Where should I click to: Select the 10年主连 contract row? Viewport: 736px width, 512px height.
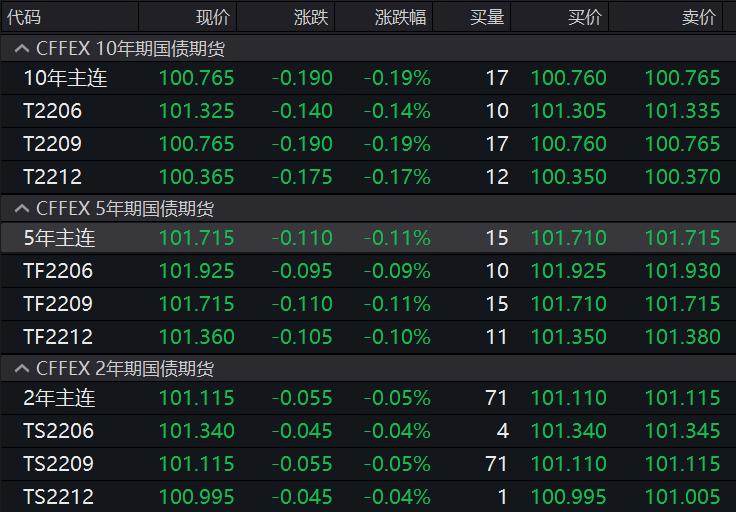tap(368, 78)
